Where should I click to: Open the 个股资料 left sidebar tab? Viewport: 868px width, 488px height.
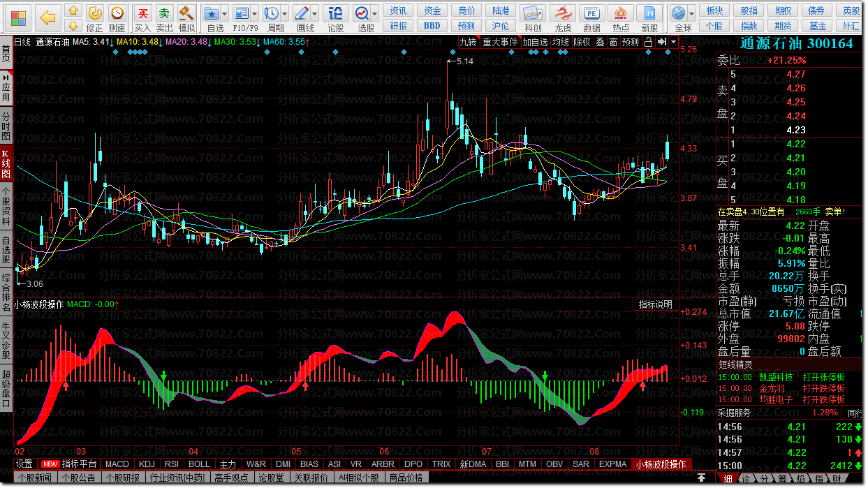tap(6, 206)
